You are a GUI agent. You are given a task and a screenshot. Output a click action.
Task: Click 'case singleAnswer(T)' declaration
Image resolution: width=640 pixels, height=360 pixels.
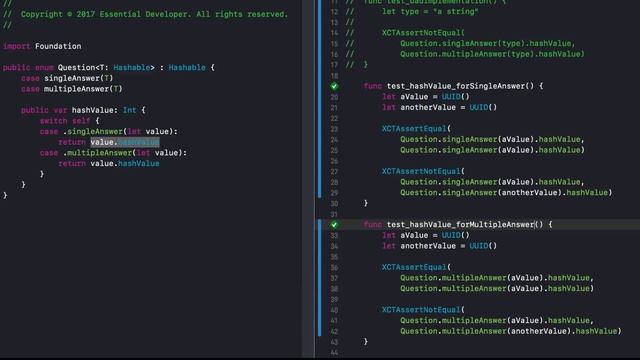(67, 78)
